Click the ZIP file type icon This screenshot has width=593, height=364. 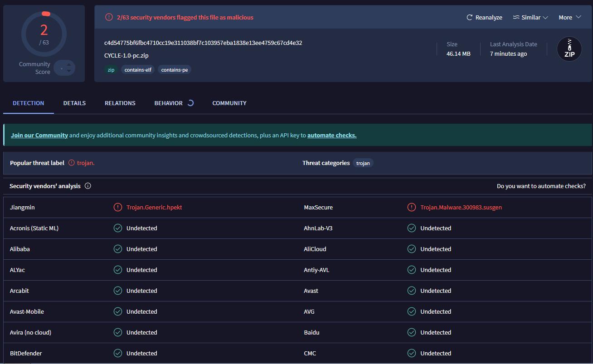(x=569, y=49)
